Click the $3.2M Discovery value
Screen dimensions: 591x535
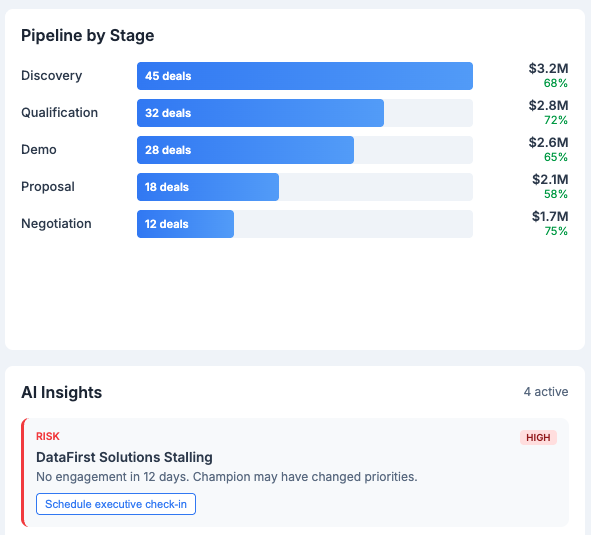tap(548, 68)
